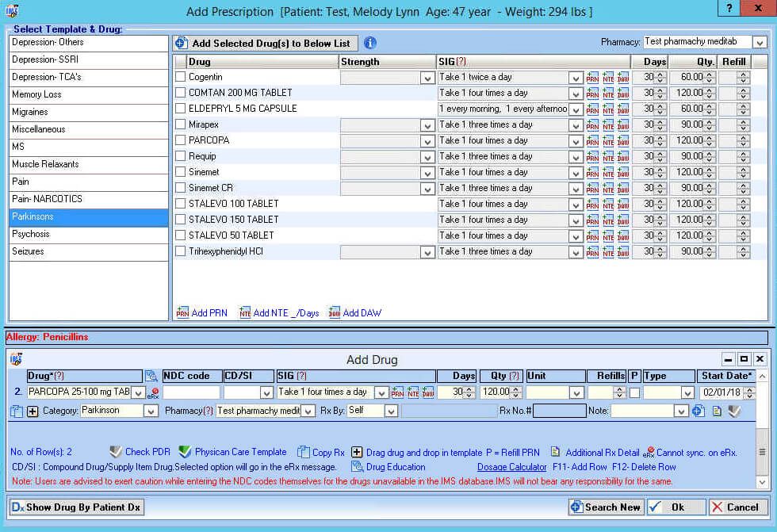Screen dimensions: 777x532
Task: Check the Sinemet drug checkbox
Action: 180,172
